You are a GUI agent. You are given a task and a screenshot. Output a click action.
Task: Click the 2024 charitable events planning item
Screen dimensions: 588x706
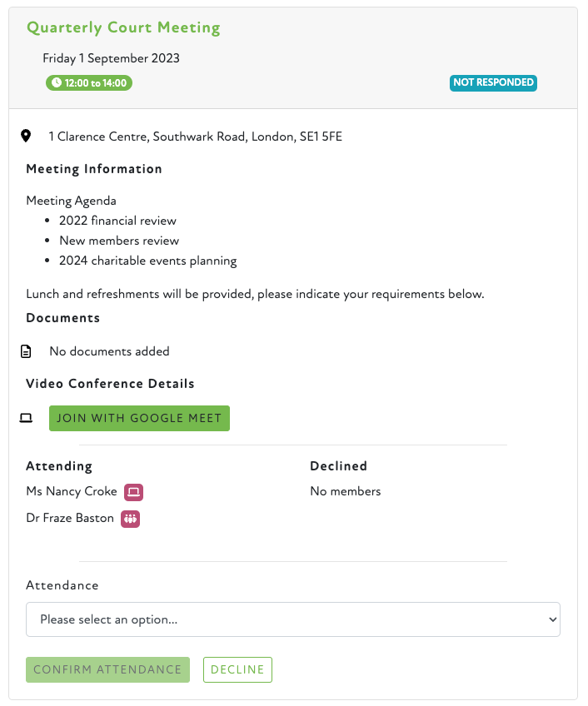(x=147, y=261)
